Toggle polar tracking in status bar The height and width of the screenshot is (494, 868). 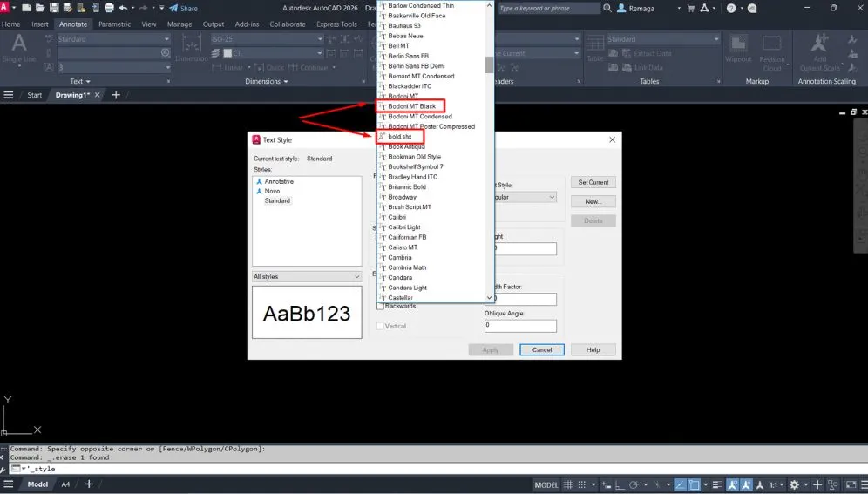[x=634, y=485]
